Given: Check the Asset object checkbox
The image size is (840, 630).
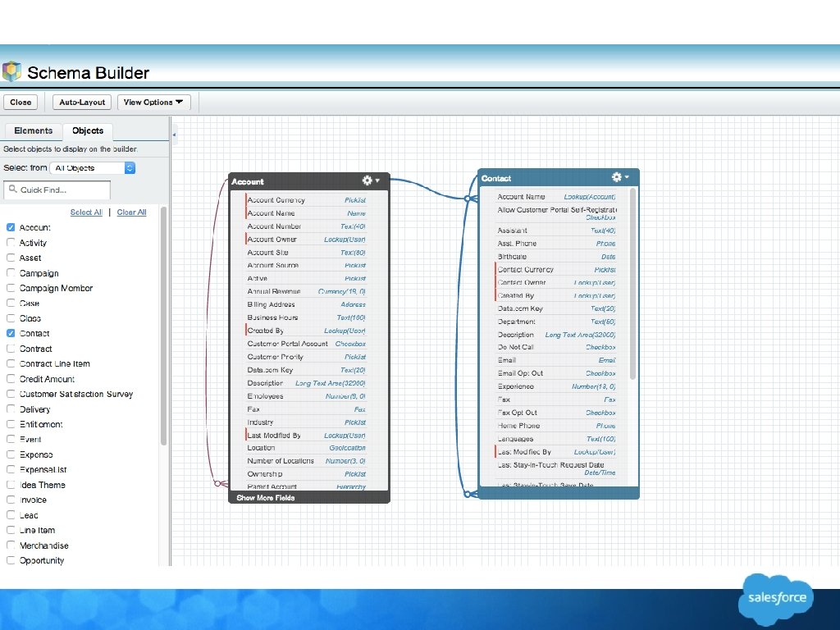Looking at the screenshot, I should click(11, 257).
